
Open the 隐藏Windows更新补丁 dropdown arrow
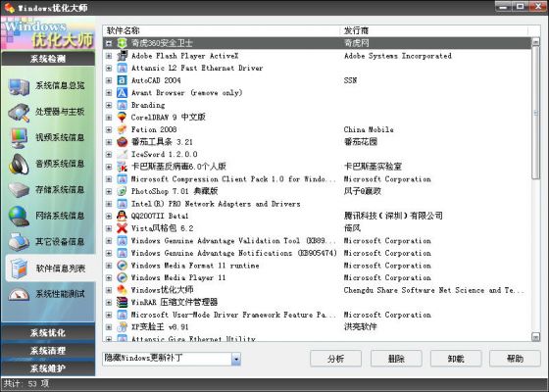(236, 359)
